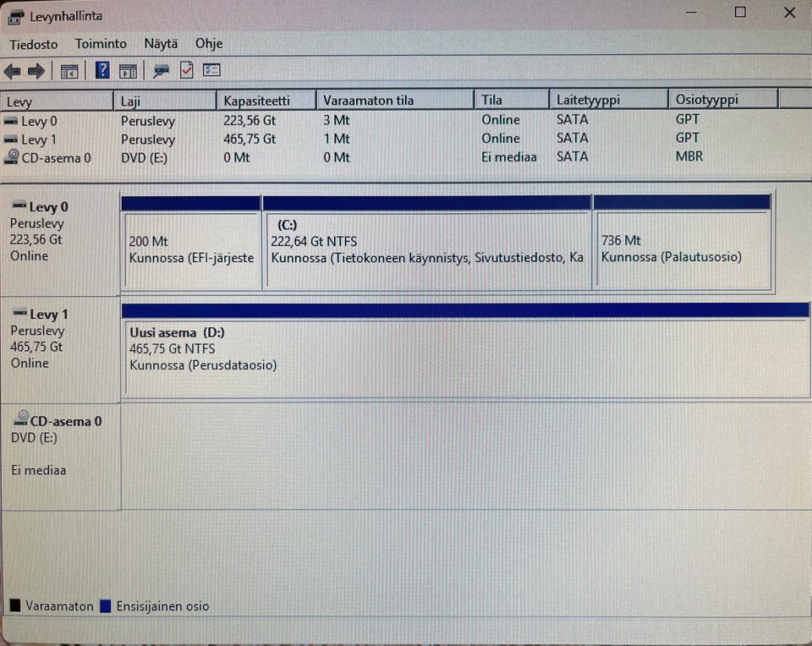Click the blue Ensisijainen osio legend swatch
This screenshot has height=646, width=812.
106,606
